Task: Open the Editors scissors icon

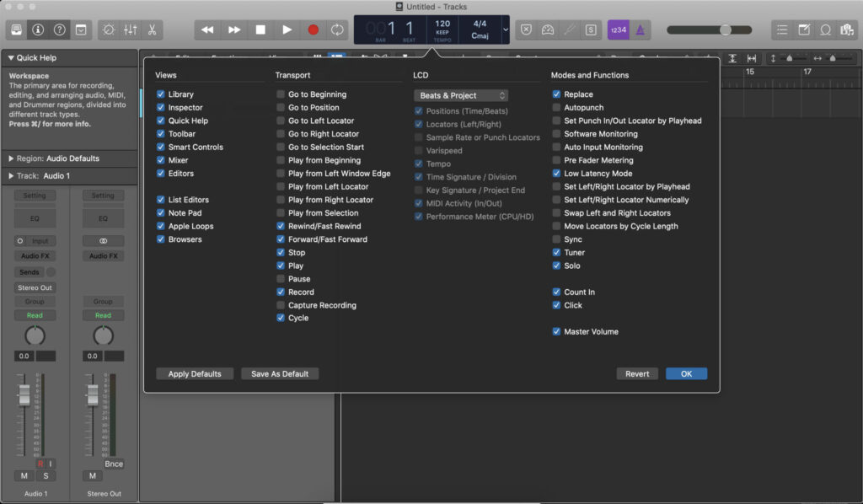Action: [152, 29]
